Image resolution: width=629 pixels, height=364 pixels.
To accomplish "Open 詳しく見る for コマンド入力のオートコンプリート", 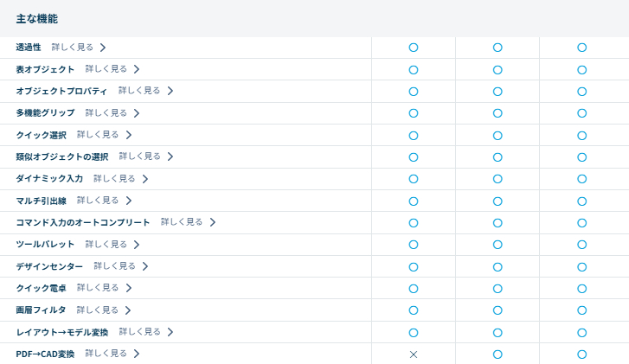I will (x=182, y=222).
